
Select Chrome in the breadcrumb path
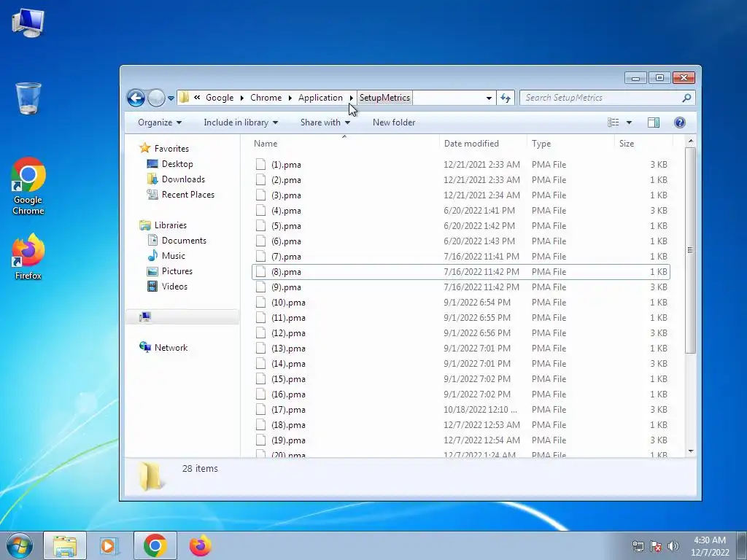[266, 98]
